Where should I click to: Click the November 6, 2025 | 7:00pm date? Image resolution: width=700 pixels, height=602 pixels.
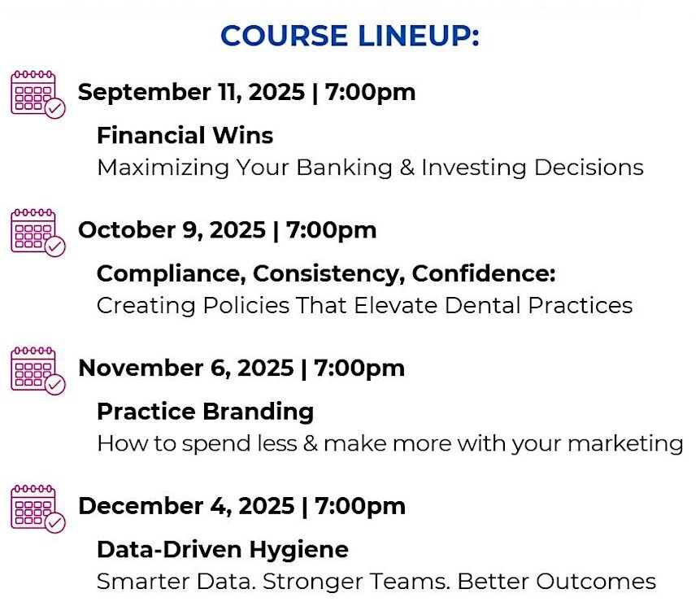click(241, 369)
